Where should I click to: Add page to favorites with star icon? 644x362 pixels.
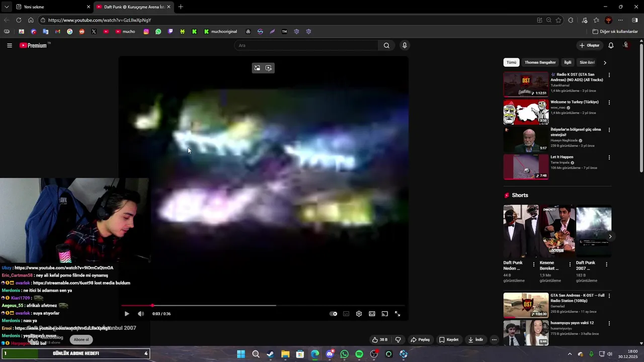558,20
